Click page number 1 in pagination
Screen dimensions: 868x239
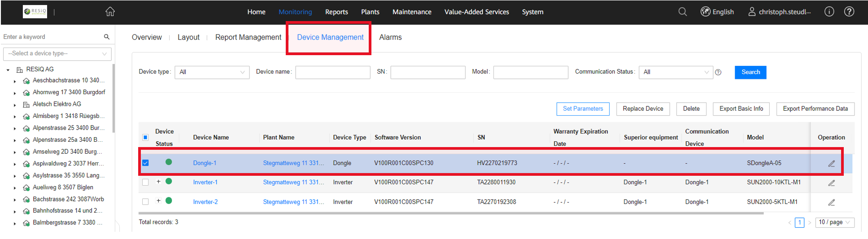click(x=799, y=222)
